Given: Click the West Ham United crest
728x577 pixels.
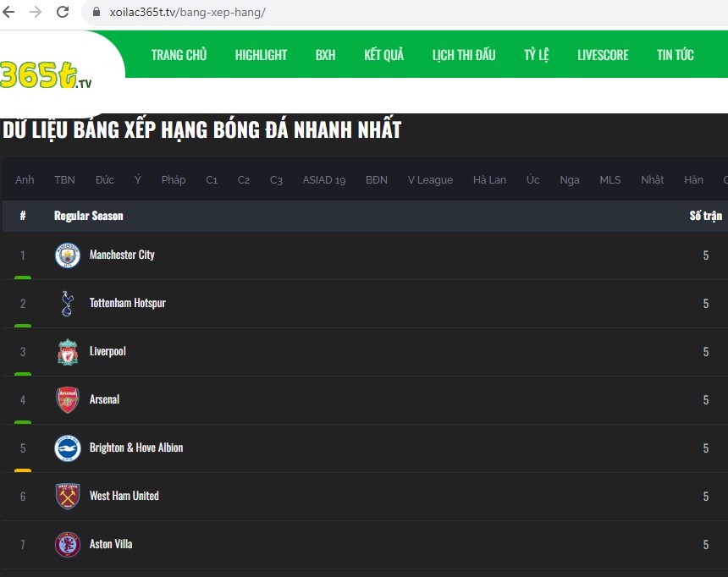Looking at the screenshot, I should 68,497.
